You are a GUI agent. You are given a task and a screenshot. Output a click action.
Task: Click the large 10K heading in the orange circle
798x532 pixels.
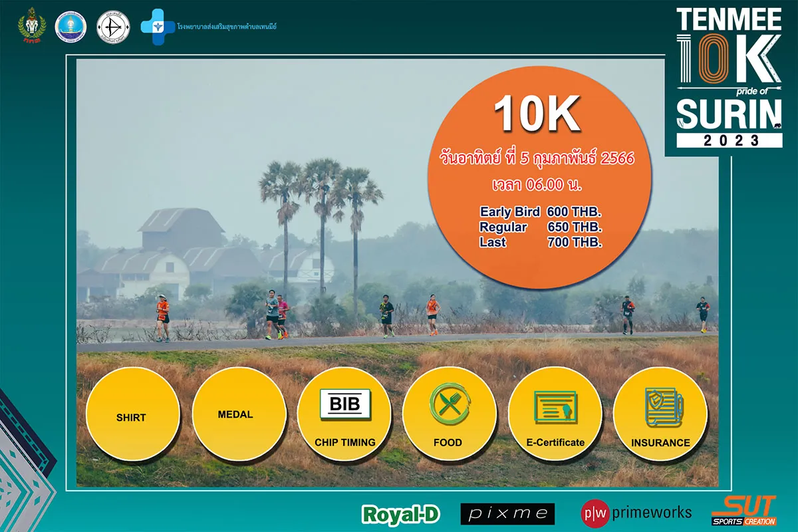click(537, 116)
